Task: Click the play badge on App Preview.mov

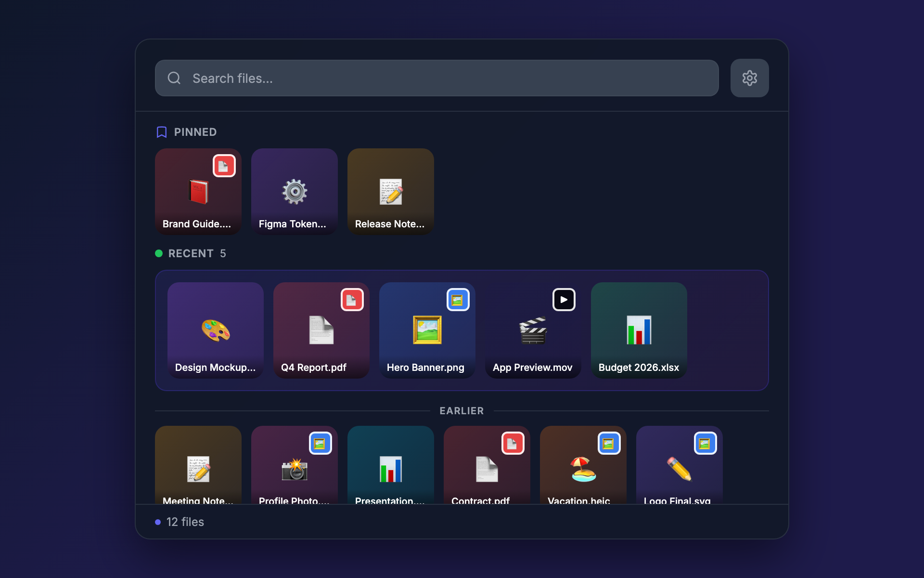Action: pyautogui.click(x=564, y=299)
